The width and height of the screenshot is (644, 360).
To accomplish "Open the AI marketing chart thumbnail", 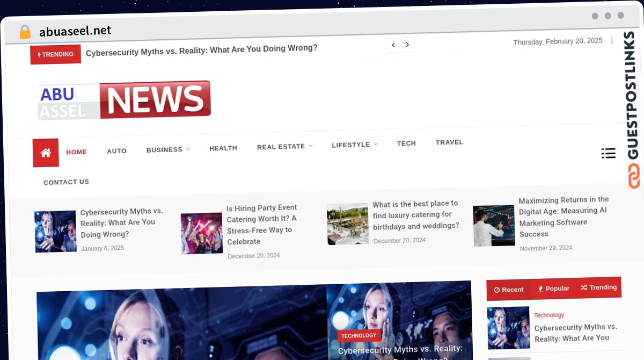I will click(494, 225).
